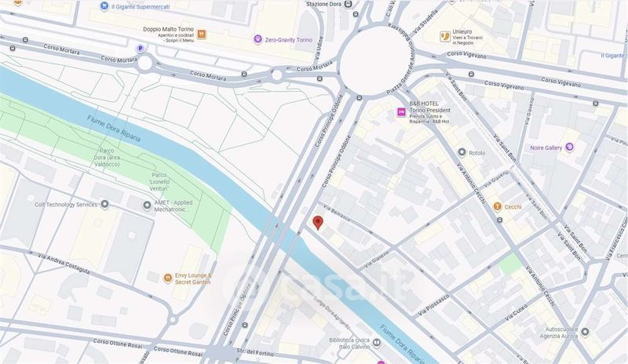Open the Doppio Malto Torino restaurant icon
628x364 pixels.
tap(202, 34)
